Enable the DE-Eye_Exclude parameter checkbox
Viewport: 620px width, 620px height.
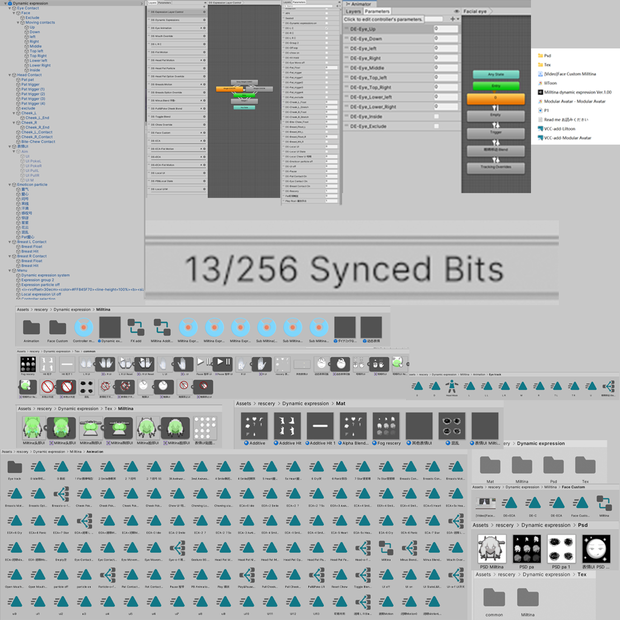point(437,126)
